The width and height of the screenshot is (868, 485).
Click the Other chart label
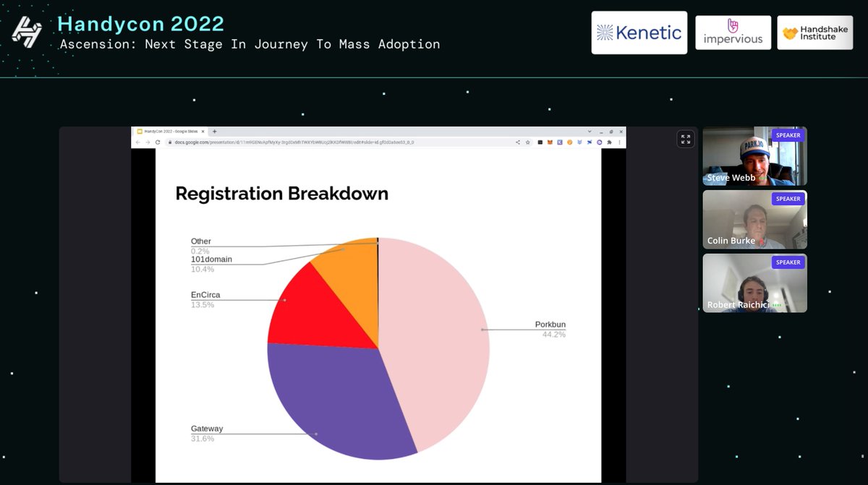tap(201, 241)
